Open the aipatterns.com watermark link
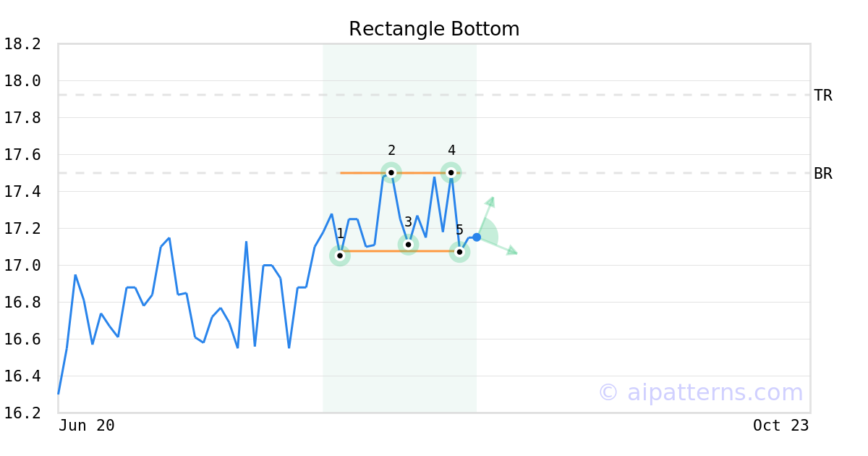This screenshot has width=868, height=456. 700,392
